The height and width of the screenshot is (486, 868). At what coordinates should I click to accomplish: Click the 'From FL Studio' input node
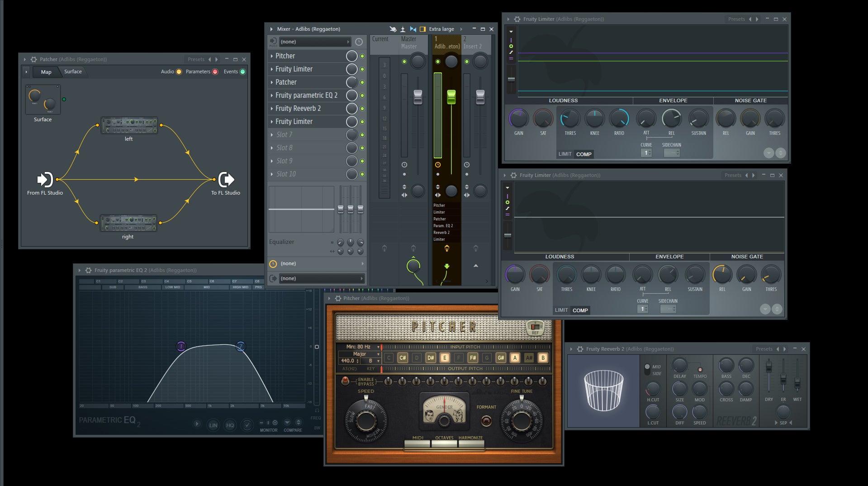click(44, 180)
